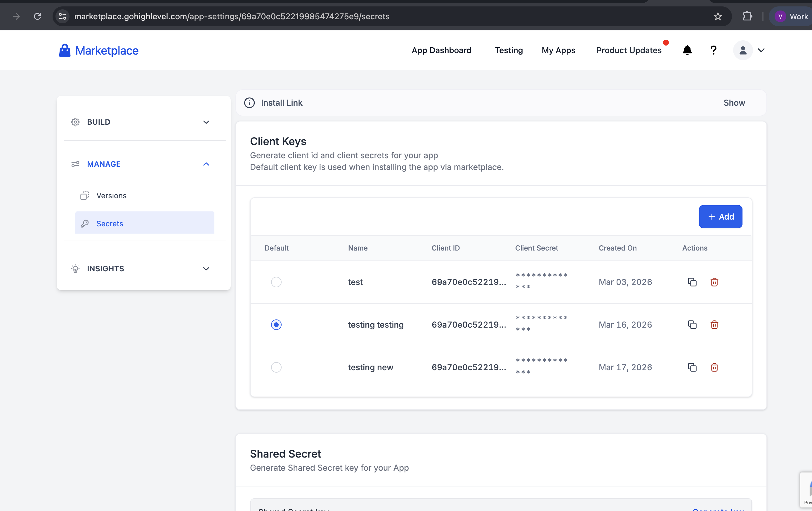812x511 pixels.
Task: Delete the 'testing new' client key
Action: point(714,367)
